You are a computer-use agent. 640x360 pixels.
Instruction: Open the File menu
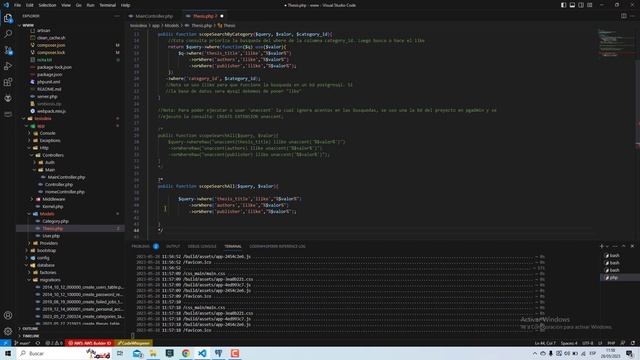click(17, 5)
